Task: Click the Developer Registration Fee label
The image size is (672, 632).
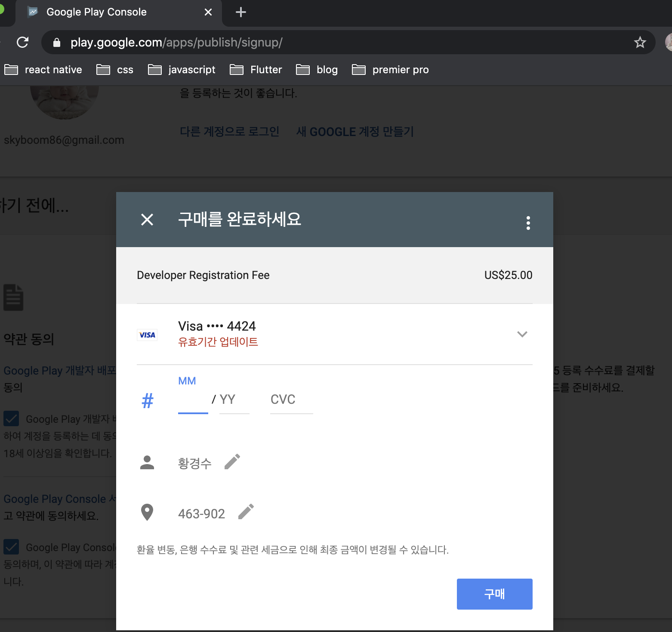Action: 203,275
